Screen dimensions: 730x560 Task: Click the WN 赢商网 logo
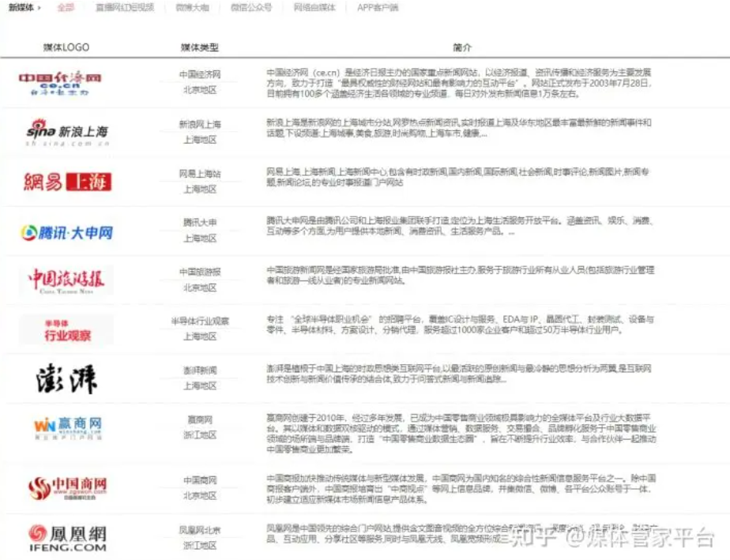[68, 428]
